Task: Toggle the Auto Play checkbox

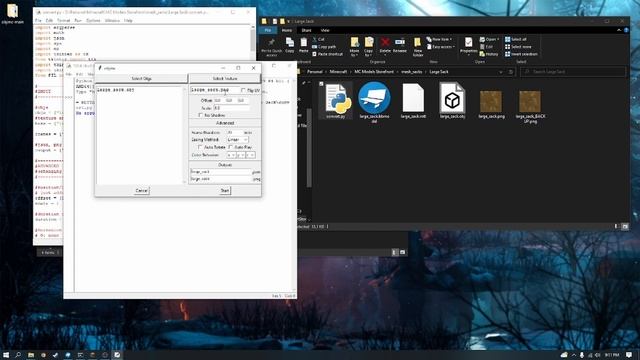Action: (x=231, y=147)
